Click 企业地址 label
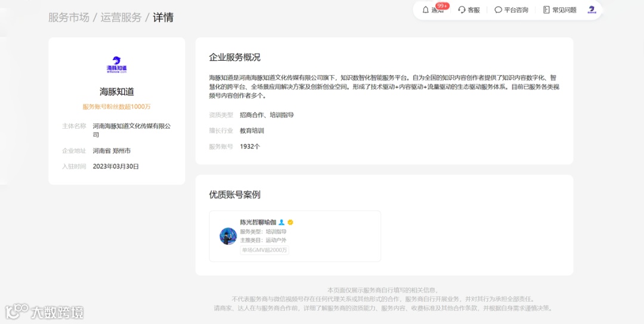This screenshot has height=324, width=644. [74, 151]
